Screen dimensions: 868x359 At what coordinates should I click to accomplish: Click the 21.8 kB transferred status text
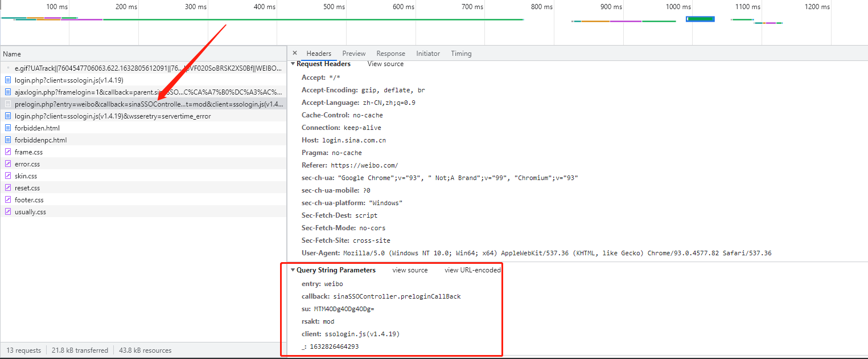point(80,350)
